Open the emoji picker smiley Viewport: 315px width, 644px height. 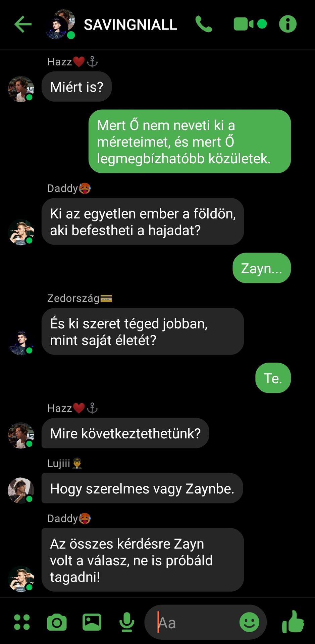[249, 622]
